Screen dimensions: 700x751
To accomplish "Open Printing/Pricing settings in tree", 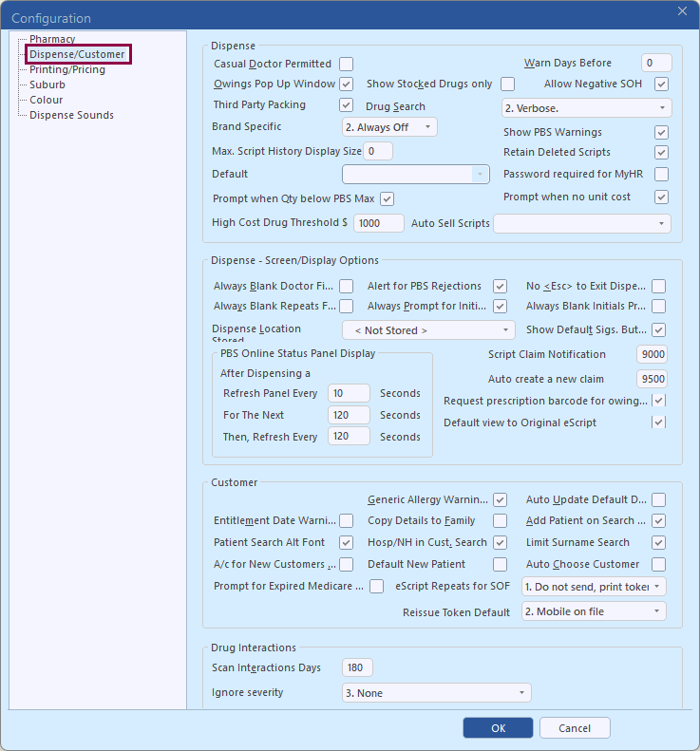I will click(67, 69).
